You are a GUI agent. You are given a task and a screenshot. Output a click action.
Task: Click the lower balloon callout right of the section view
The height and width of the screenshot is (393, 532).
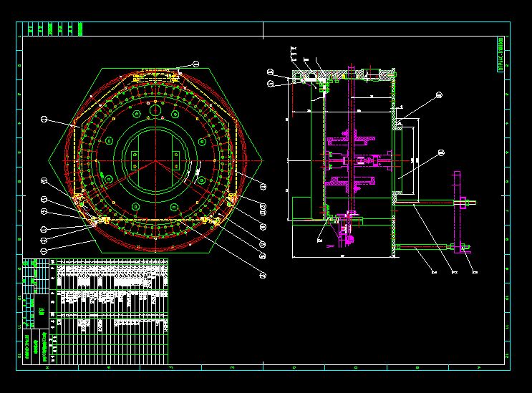pyautogui.click(x=441, y=153)
